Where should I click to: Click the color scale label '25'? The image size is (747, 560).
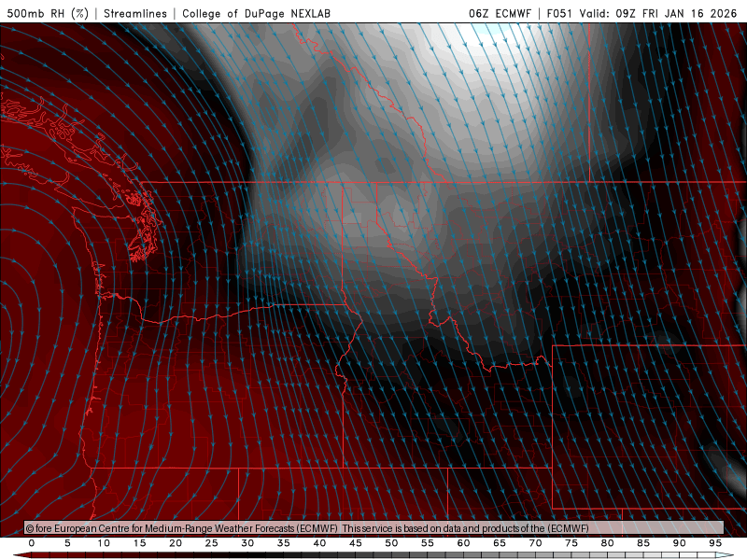point(212,543)
